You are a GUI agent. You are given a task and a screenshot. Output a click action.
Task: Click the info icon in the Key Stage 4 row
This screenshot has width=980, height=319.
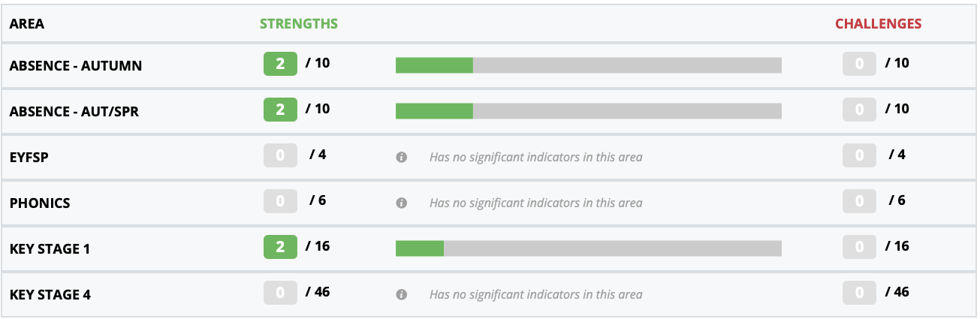coord(402,295)
